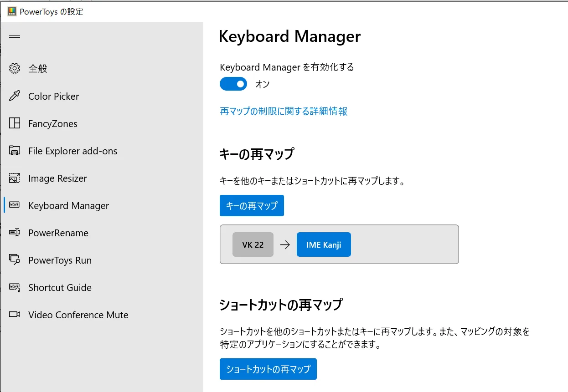Click the Video Conference Mute camera icon
The image size is (568, 392).
tap(15, 315)
